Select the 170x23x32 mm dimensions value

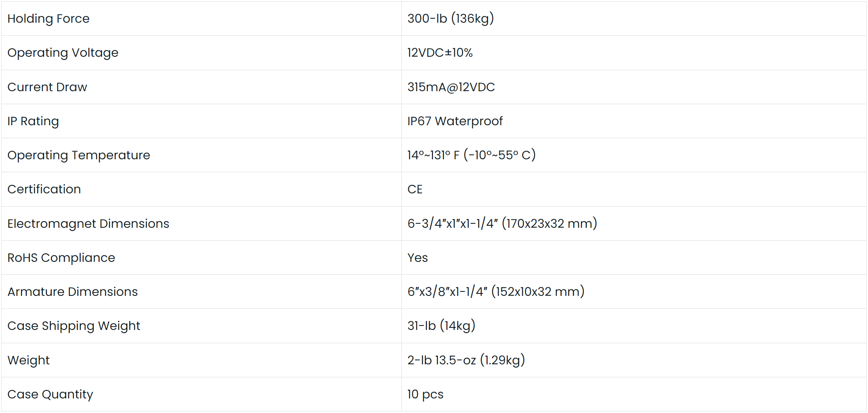pyautogui.click(x=502, y=224)
